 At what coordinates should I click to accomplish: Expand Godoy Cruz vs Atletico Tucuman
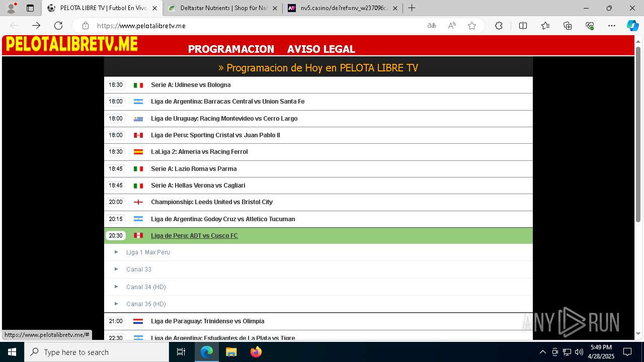click(318, 219)
